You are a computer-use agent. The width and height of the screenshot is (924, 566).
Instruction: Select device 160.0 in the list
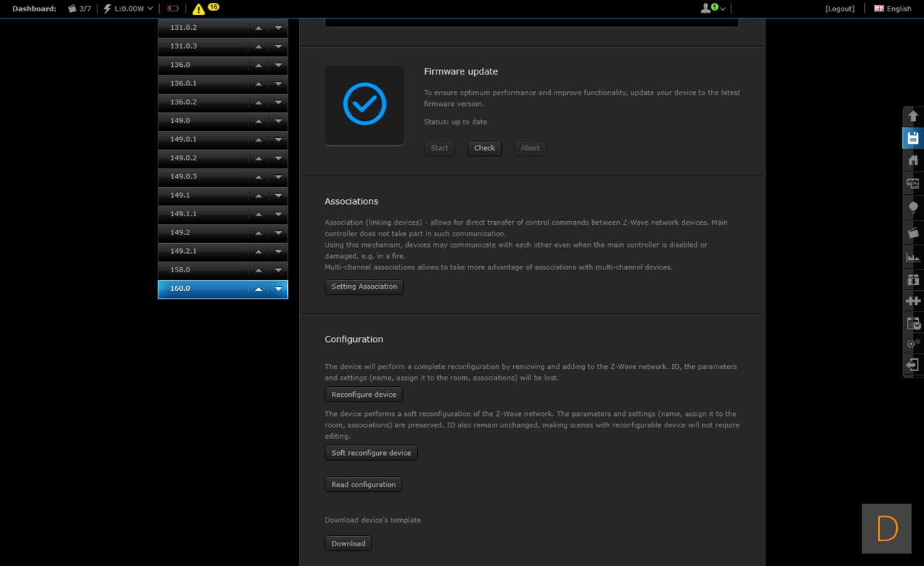tap(203, 289)
